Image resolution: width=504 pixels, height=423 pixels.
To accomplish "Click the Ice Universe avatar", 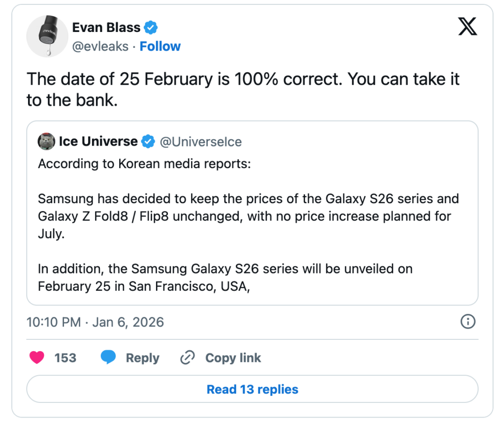I will [46, 142].
